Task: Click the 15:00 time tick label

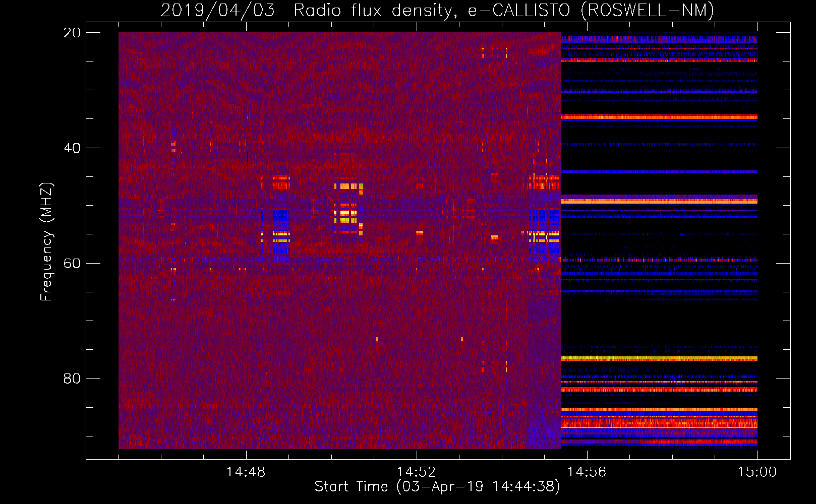Action: (x=757, y=472)
